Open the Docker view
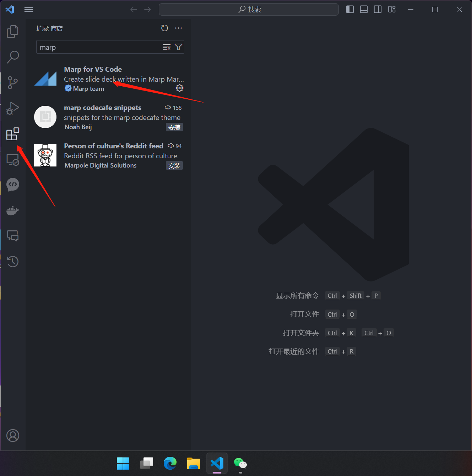Image resolution: width=472 pixels, height=476 pixels. 13,210
